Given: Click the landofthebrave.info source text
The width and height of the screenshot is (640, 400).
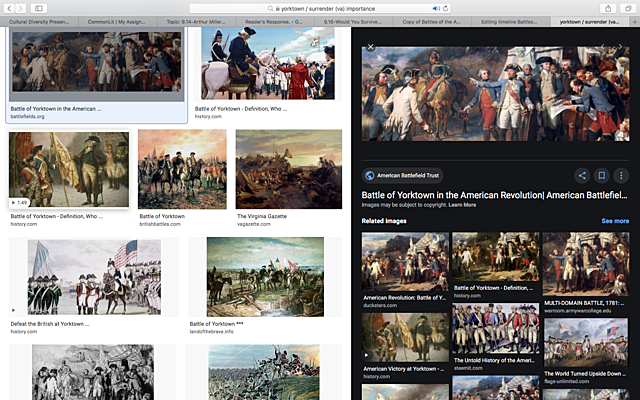Looking at the screenshot, I should pos(211,332).
